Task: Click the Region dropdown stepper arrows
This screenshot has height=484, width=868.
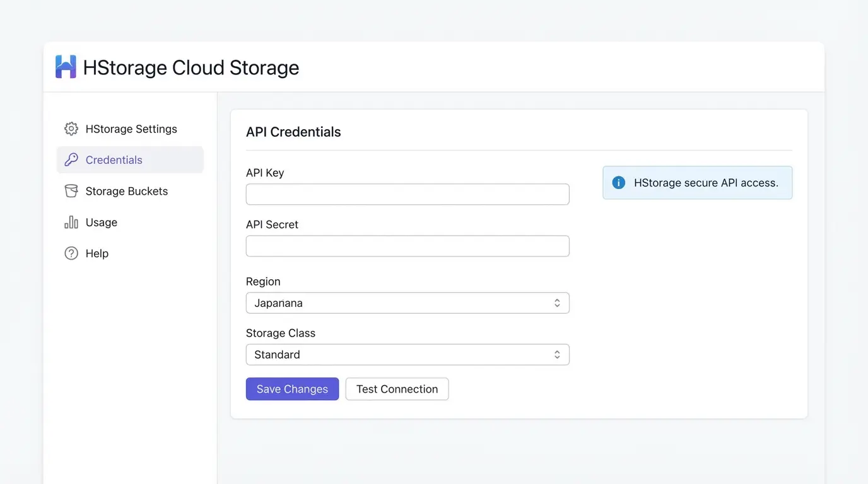Action: pyautogui.click(x=557, y=302)
